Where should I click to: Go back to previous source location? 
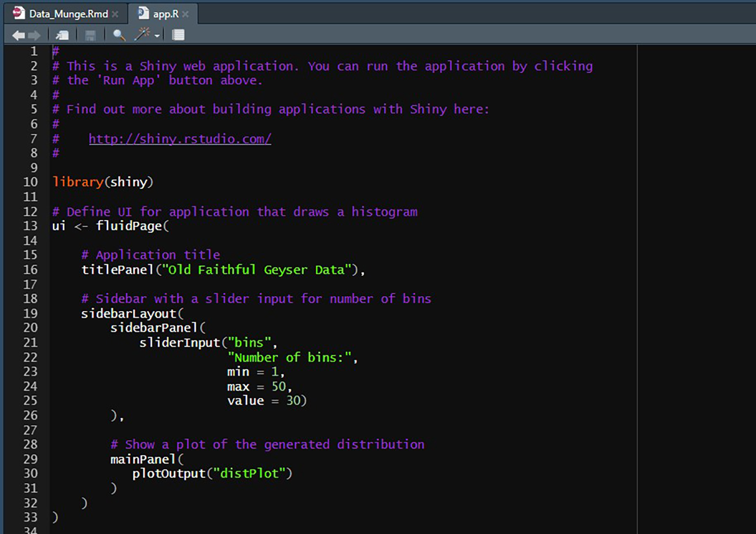(x=18, y=35)
